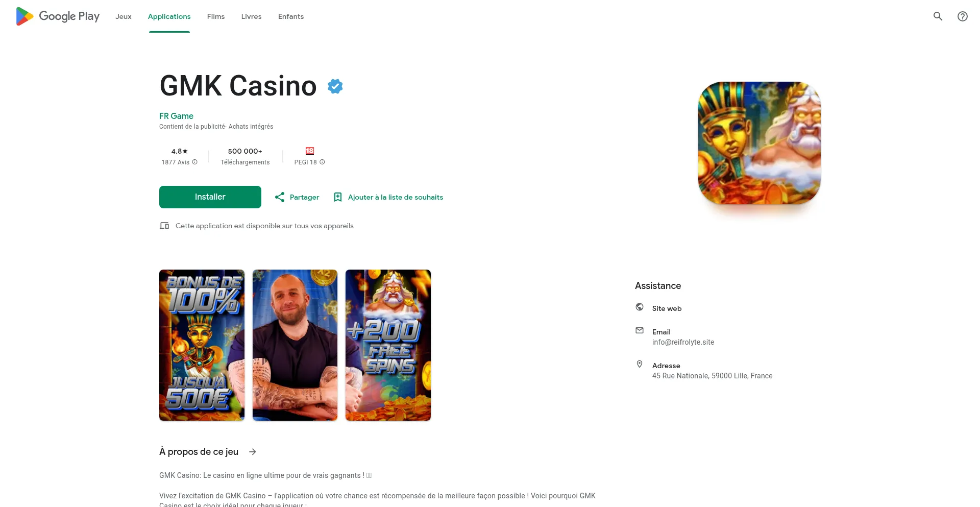Click the info icon beside PEGI 18
This screenshot has width=980, height=507.
pos(322,162)
